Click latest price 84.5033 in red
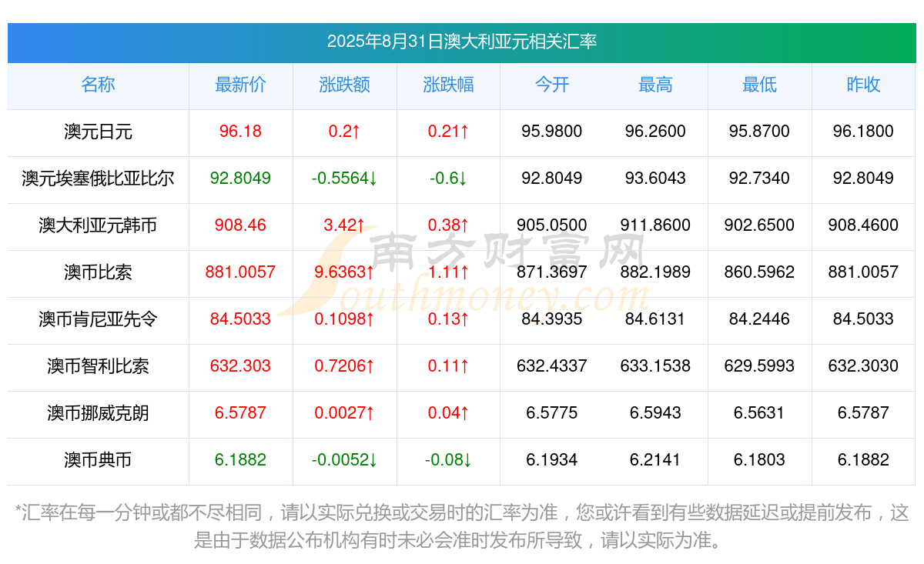The height and width of the screenshot is (564, 924). [240, 319]
